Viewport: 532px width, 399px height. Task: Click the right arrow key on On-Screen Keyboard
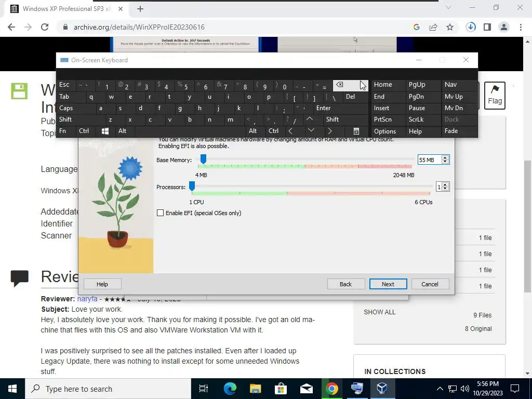pyautogui.click(x=330, y=131)
